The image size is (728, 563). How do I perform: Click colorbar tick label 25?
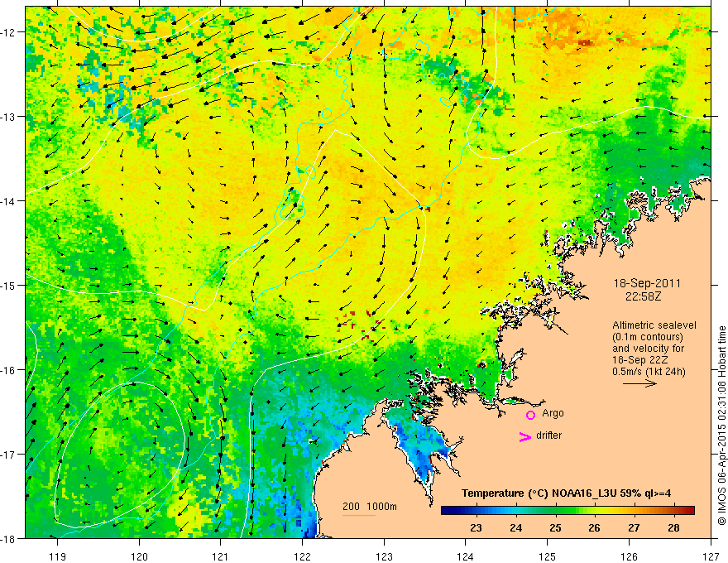pos(555,528)
